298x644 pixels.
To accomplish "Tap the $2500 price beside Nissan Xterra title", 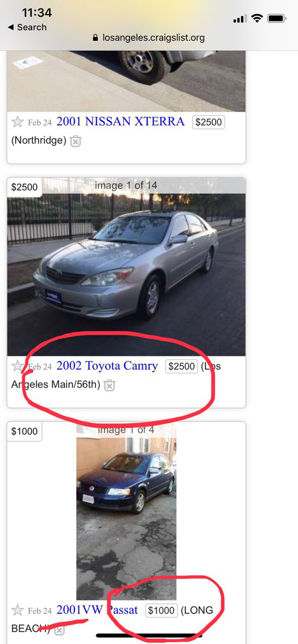I will (208, 122).
